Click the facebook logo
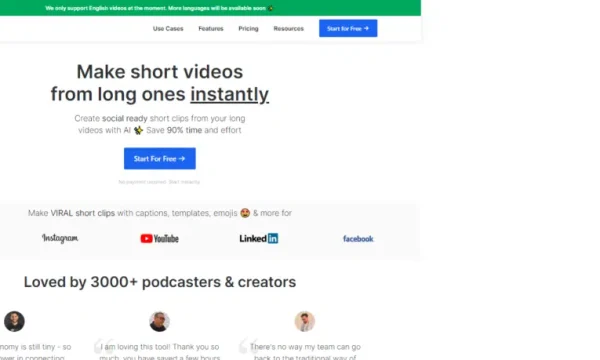Viewport: 600px width, 360px height. 358,239
